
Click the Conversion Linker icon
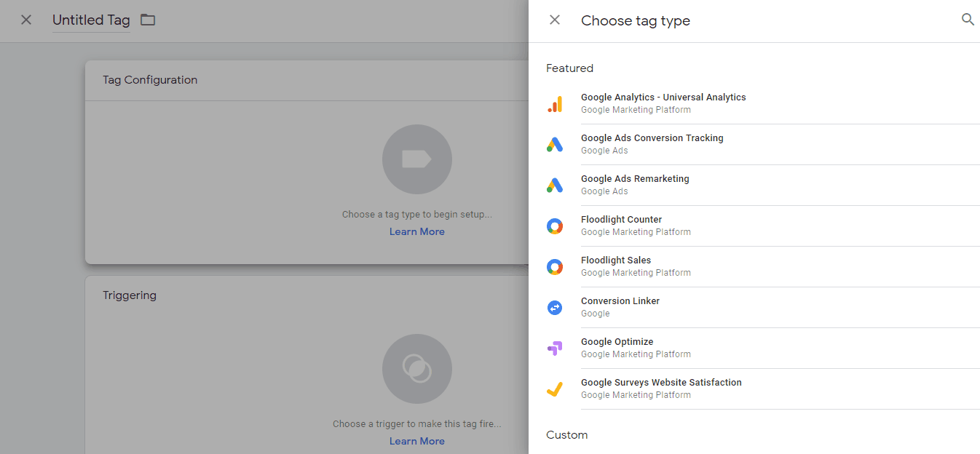point(555,308)
